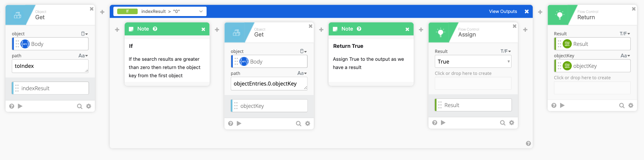Click help icon at If block corner
The height and width of the screenshot is (160, 644).
coord(528,144)
